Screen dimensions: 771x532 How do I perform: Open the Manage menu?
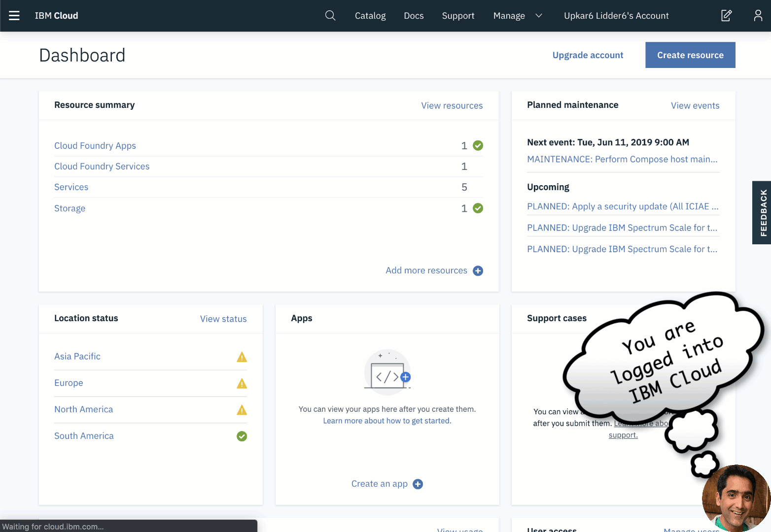point(509,16)
